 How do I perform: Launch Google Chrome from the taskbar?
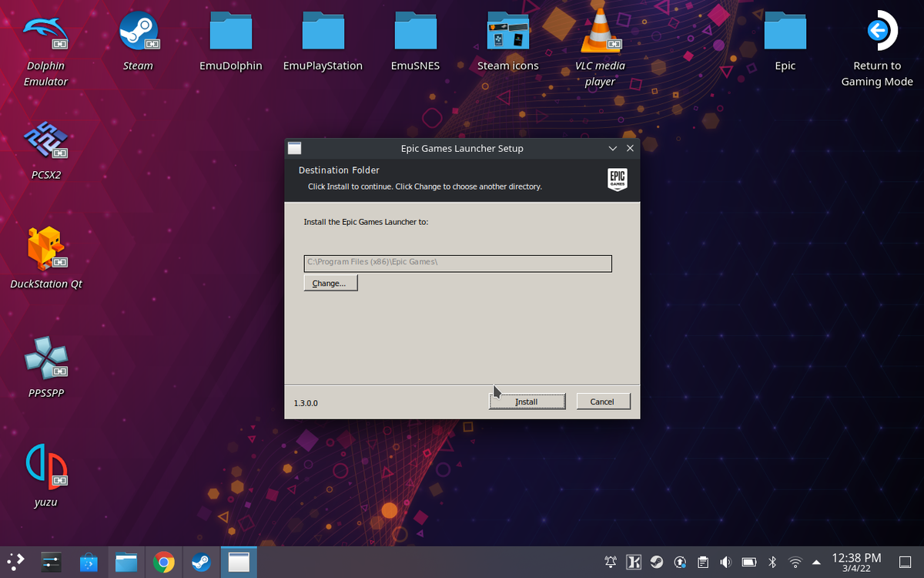click(x=163, y=563)
